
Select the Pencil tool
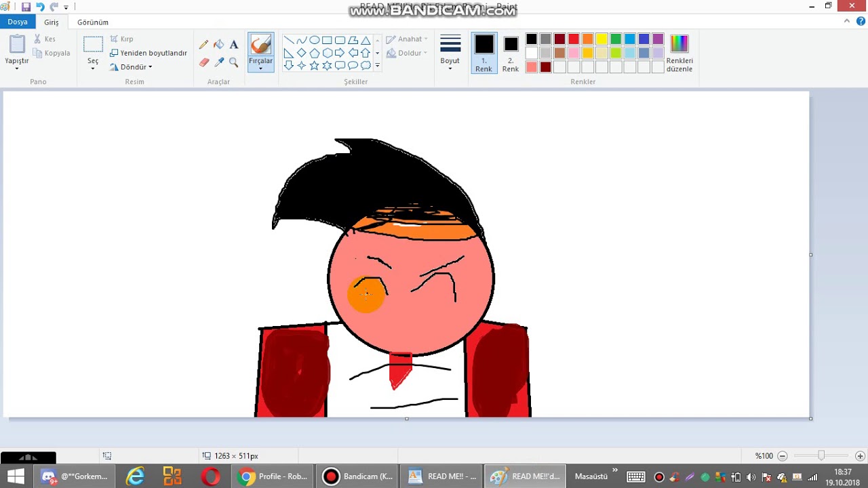[x=203, y=45]
